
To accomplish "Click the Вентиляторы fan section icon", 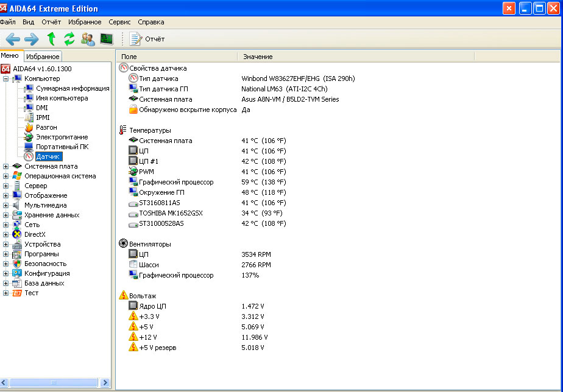I will tap(123, 243).
